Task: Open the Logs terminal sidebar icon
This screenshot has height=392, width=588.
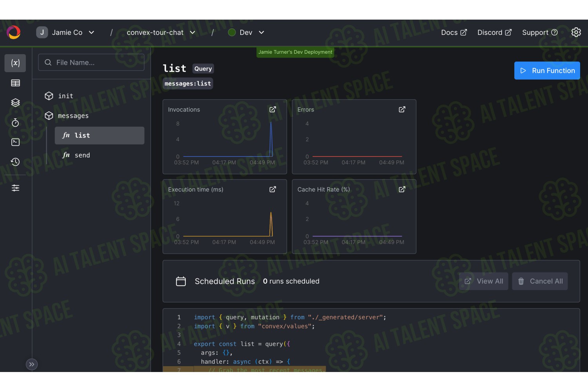Action: [x=15, y=142]
